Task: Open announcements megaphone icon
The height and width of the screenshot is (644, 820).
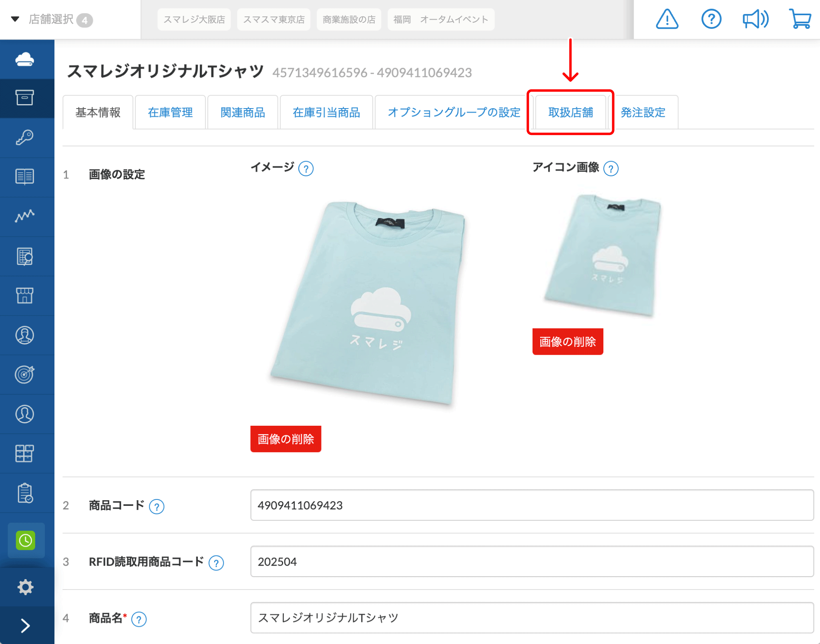Action: pos(756,19)
